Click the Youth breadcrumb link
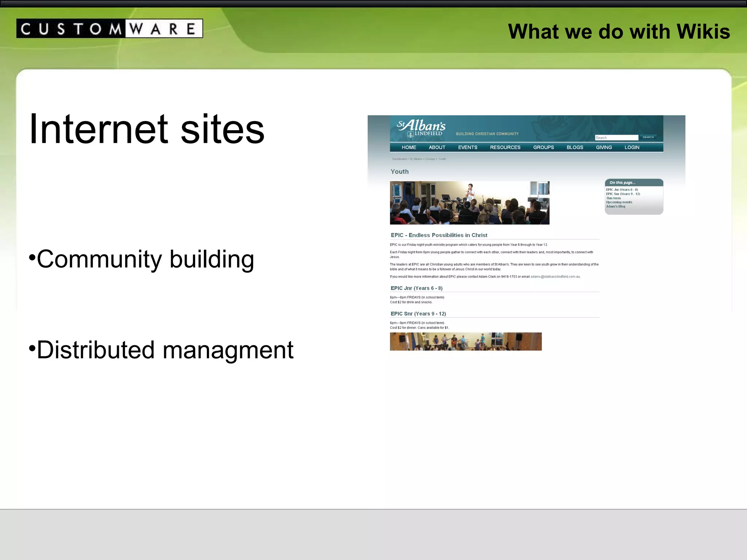The height and width of the screenshot is (560, 747). [x=442, y=159]
